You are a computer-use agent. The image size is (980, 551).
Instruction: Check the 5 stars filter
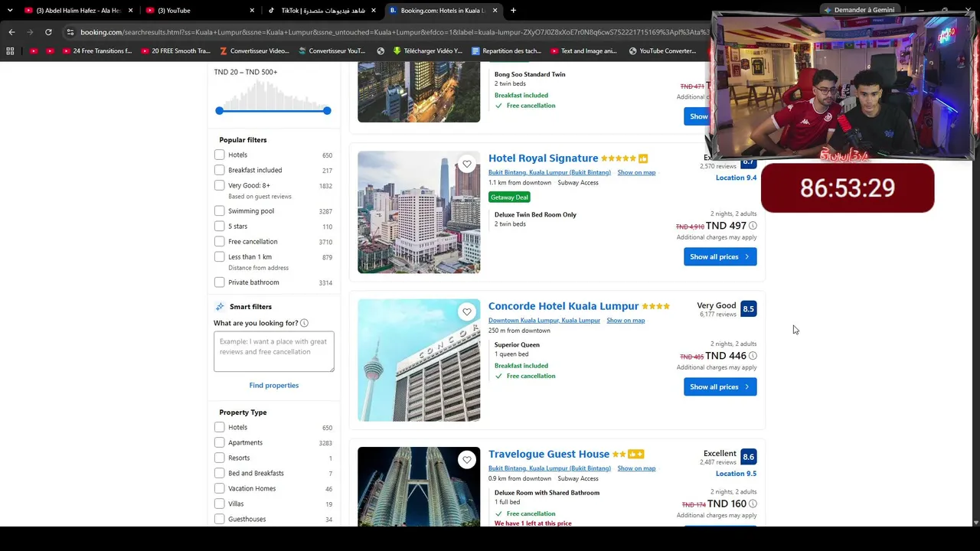click(220, 227)
